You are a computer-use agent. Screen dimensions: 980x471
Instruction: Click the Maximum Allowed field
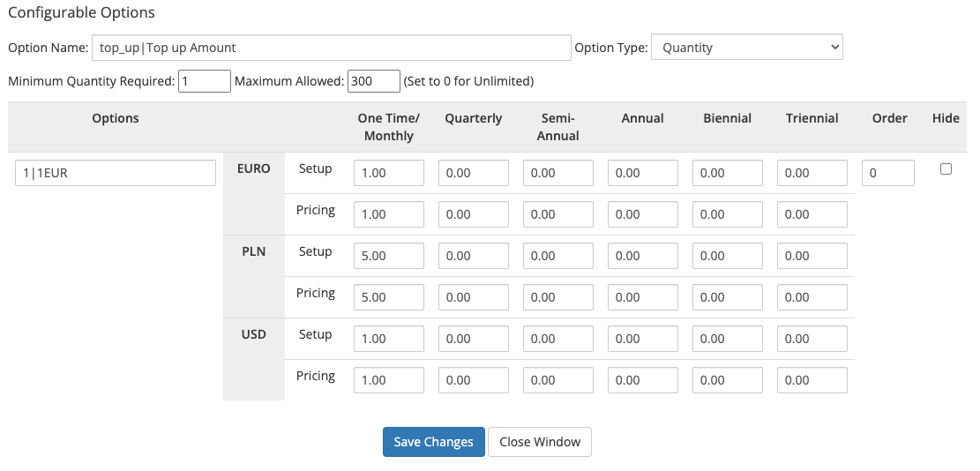pos(373,81)
